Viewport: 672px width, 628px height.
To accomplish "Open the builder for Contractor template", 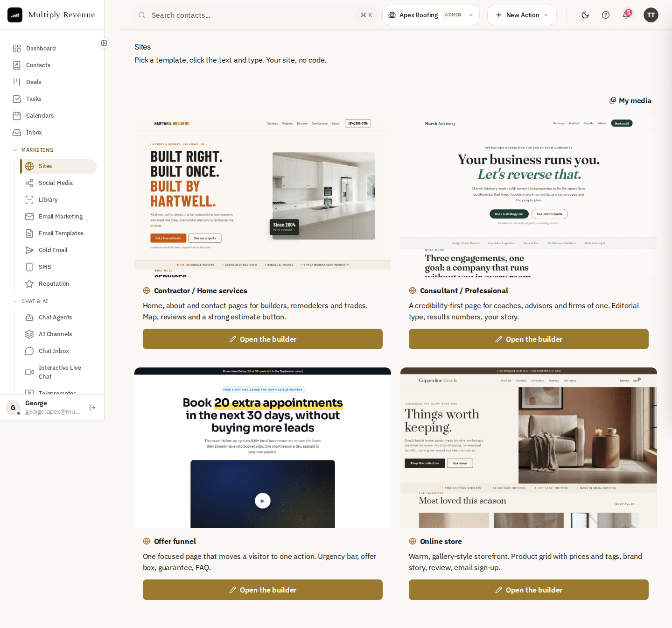I will [263, 339].
